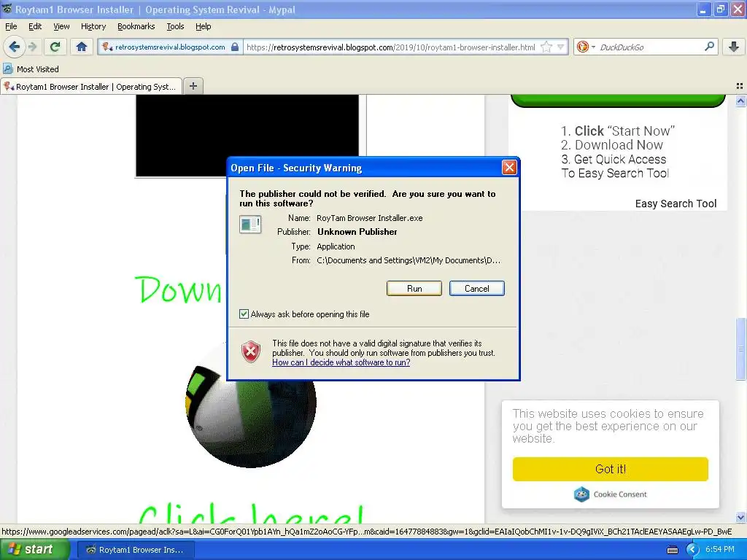
Task: Click the spherical logo image on page
Action: tap(251, 405)
